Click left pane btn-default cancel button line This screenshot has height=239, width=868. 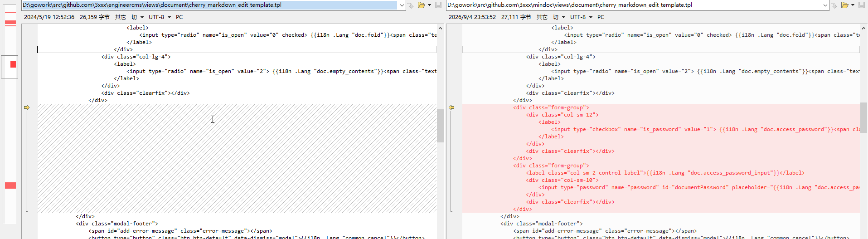pyautogui.click(x=257, y=237)
